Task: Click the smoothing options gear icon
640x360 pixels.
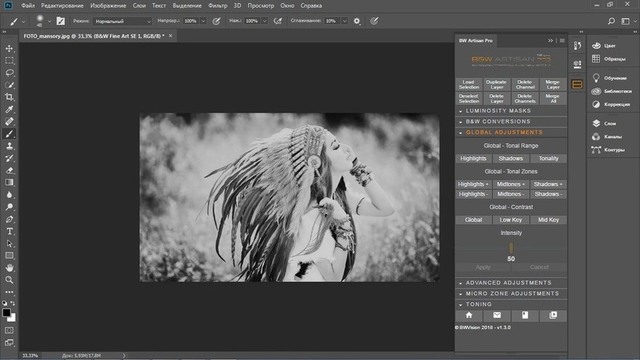Action: click(357, 21)
